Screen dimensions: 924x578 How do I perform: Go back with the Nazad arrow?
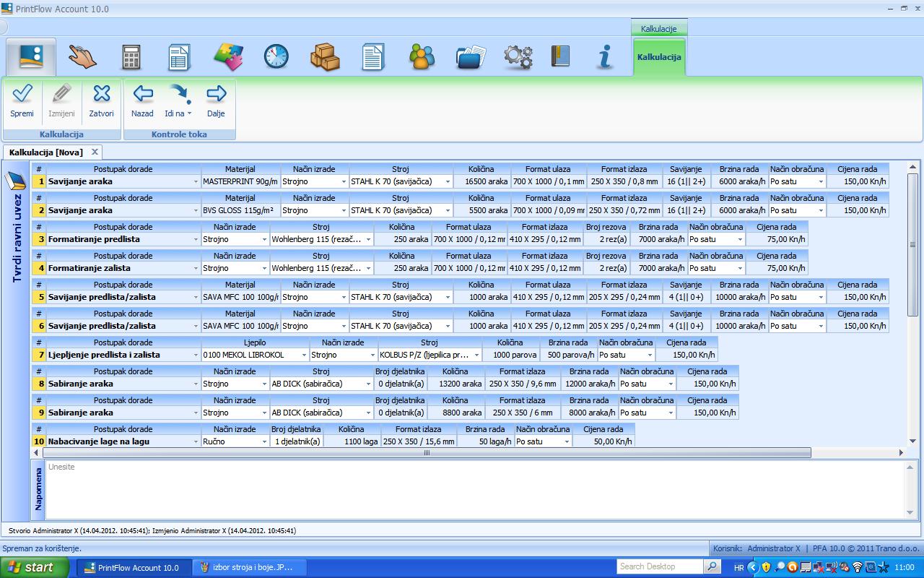pos(142,100)
